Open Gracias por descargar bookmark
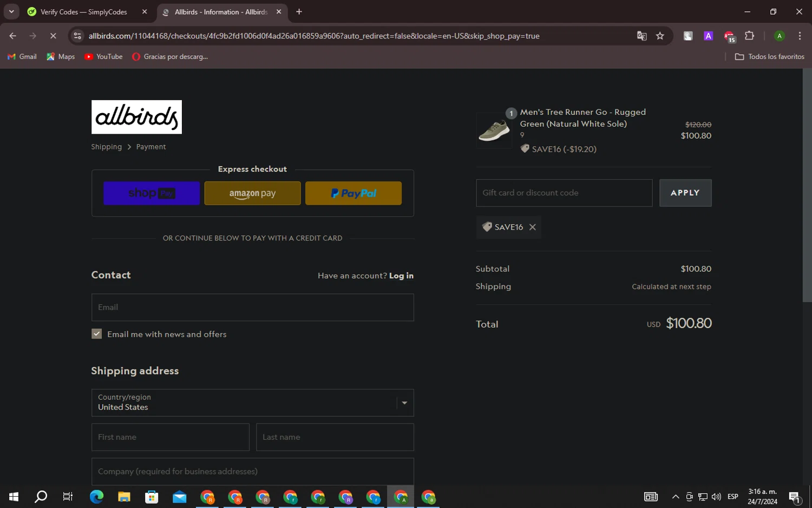Viewport: 812px width, 508px height. pos(170,57)
